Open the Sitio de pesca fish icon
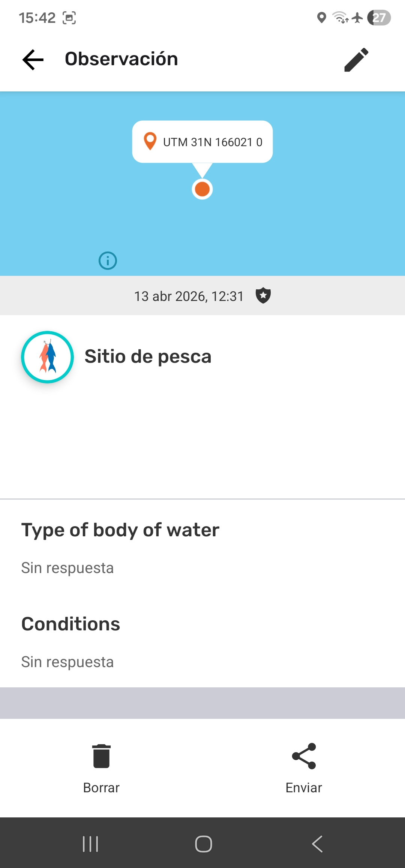Viewport: 405px width, 868px height. (47, 357)
